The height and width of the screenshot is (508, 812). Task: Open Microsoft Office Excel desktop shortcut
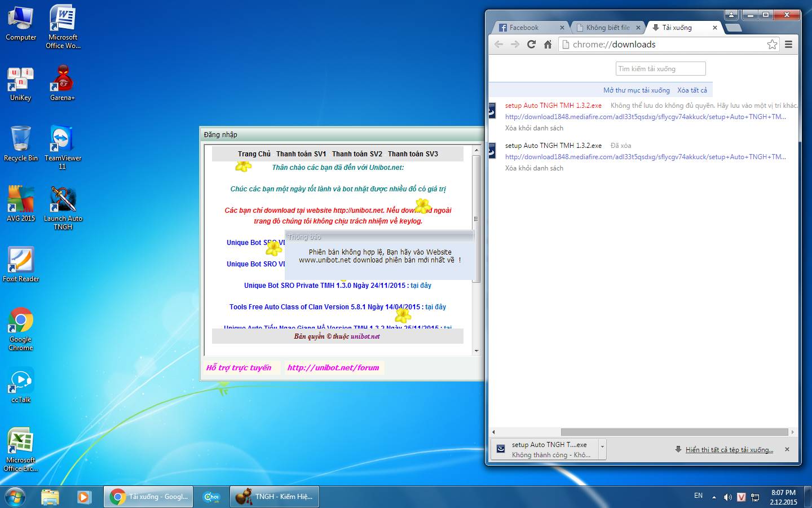tap(21, 449)
